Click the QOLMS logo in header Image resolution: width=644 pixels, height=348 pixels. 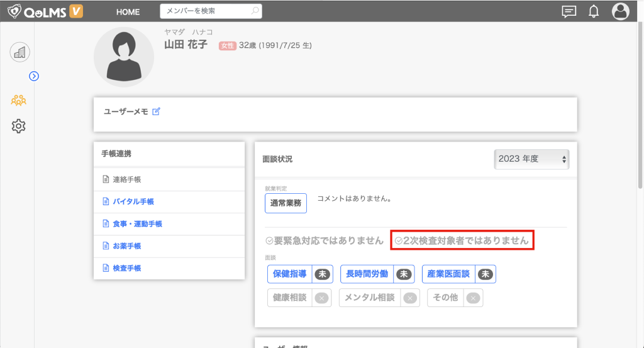tap(45, 11)
